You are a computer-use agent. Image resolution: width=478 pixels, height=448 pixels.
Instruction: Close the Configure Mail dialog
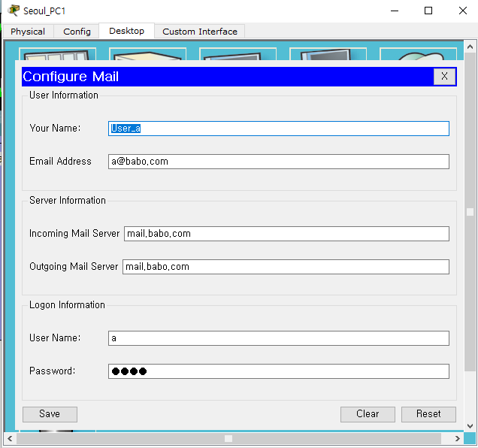coord(444,76)
